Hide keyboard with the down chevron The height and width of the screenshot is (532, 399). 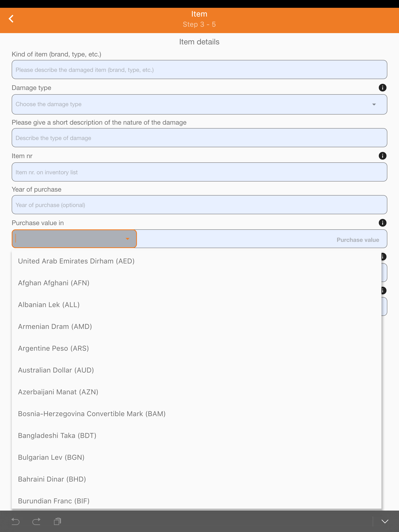tap(385, 521)
